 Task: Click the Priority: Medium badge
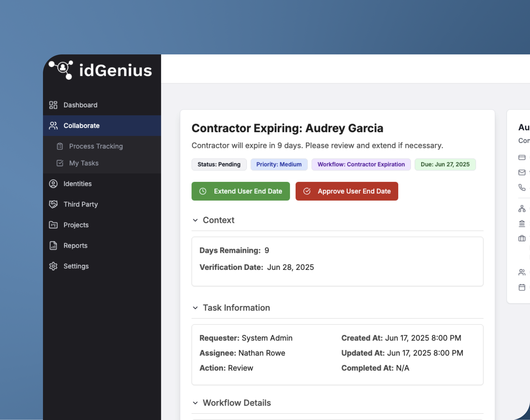click(x=279, y=164)
